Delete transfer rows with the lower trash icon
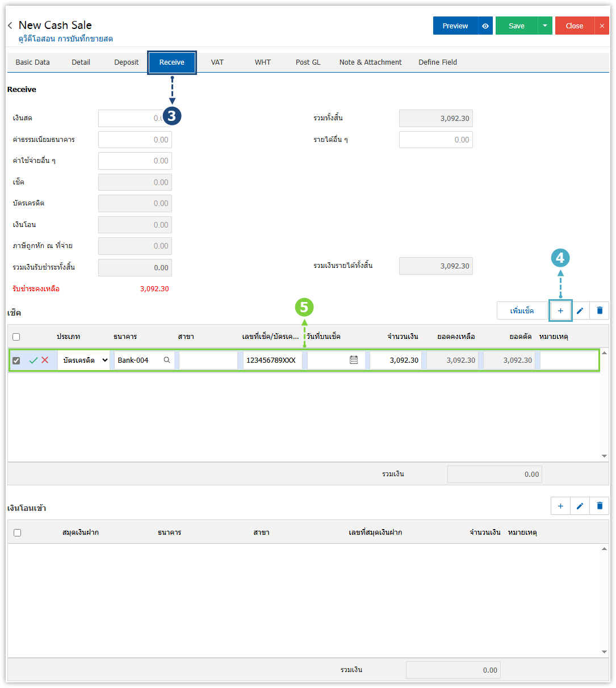This screenshot has width=616, height=688. tap(600, 506)
